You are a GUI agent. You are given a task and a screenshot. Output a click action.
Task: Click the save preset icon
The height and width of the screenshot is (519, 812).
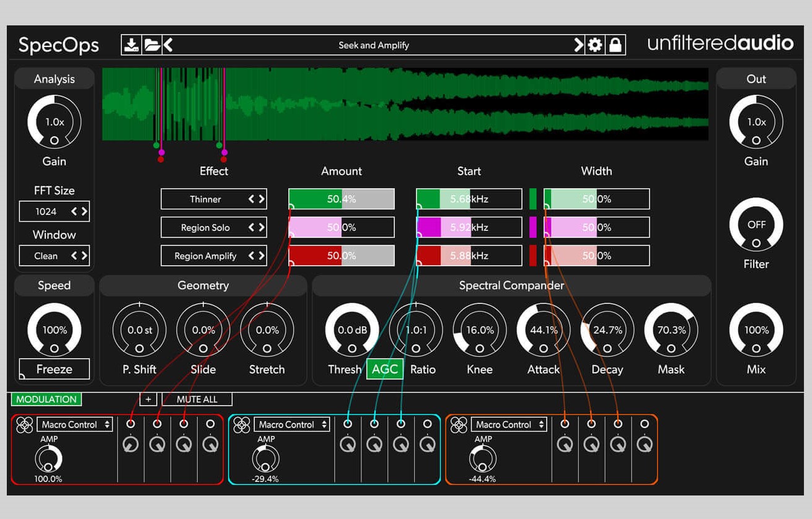tap(131, 45)
